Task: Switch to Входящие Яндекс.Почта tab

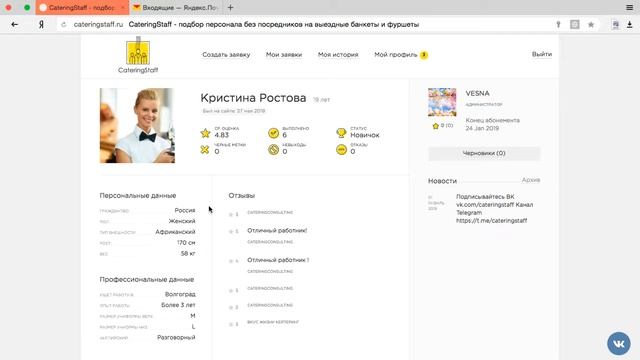Action: [x=176, y=7]
